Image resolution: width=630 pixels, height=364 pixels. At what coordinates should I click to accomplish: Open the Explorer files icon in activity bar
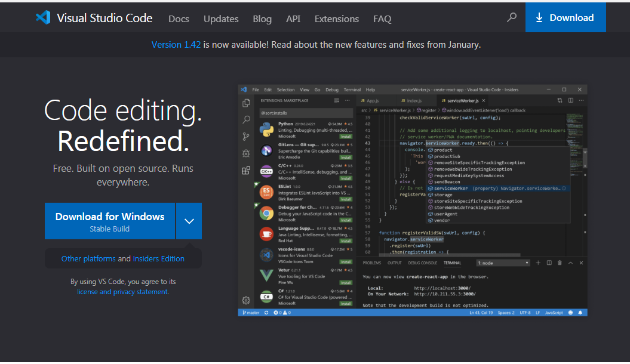click(x=246, y=103)
